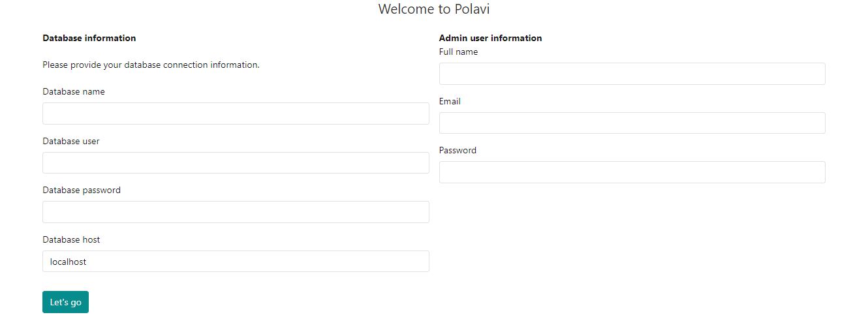
Task: Click the "Database password" label
Action: click(82, 190)
